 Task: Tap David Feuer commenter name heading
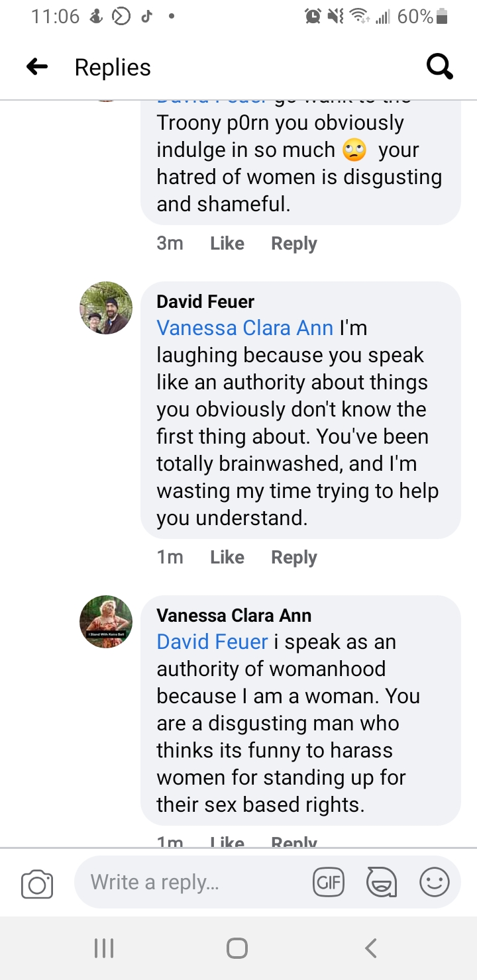[205, 302]
